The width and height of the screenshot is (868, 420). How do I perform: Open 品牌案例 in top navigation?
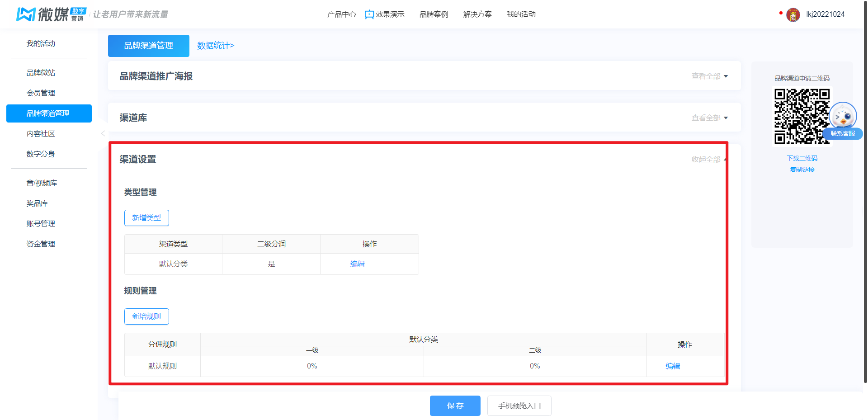(434, 14)
